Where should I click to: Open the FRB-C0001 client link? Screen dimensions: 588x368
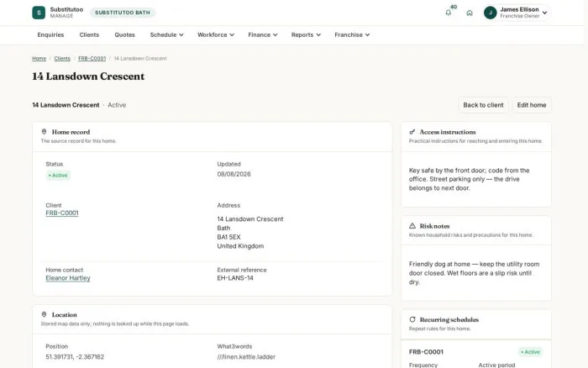(62, 213)
